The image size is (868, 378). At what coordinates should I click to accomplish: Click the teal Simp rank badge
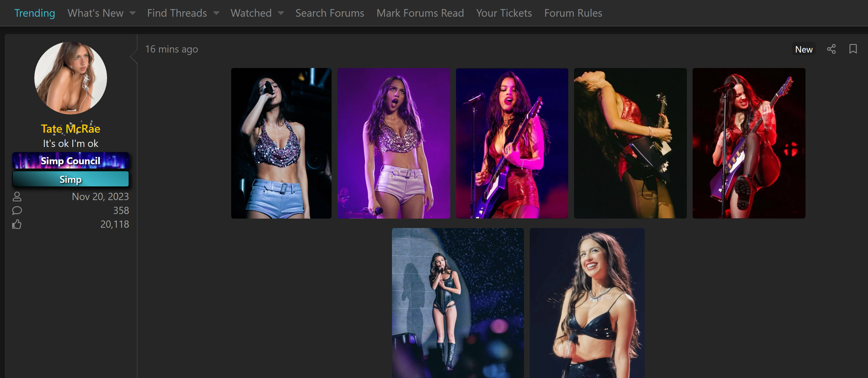[x=70, y=179]
